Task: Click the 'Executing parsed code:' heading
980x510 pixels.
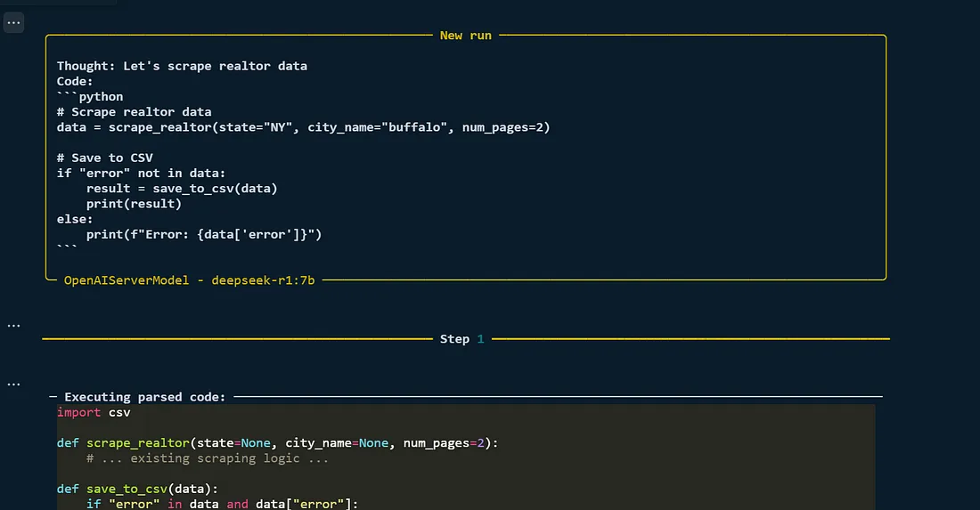Action: (x=144, y=397)
